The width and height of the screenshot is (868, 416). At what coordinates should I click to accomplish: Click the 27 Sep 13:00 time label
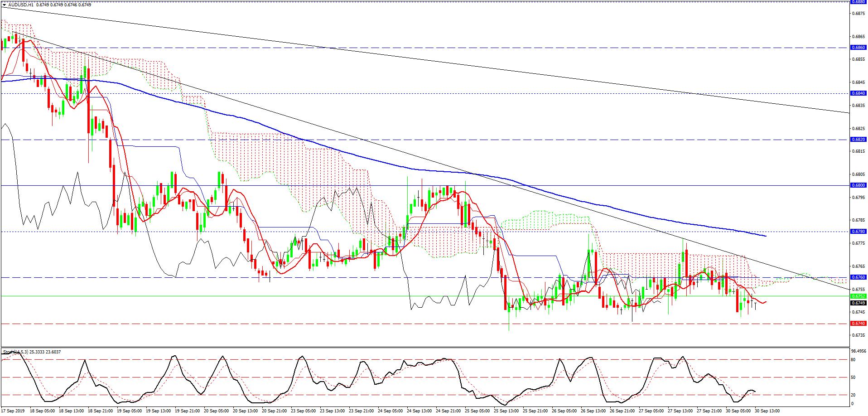pyautogui.click(x=680, y=411)
